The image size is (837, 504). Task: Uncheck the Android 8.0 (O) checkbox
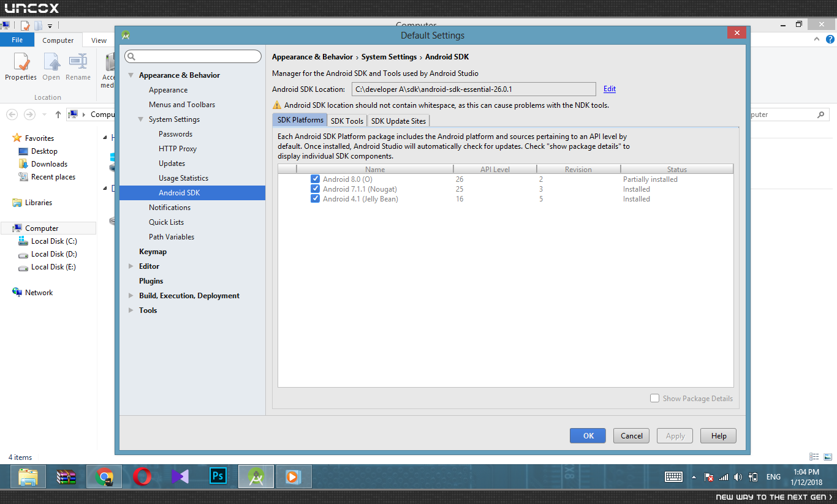pos(315,179)
